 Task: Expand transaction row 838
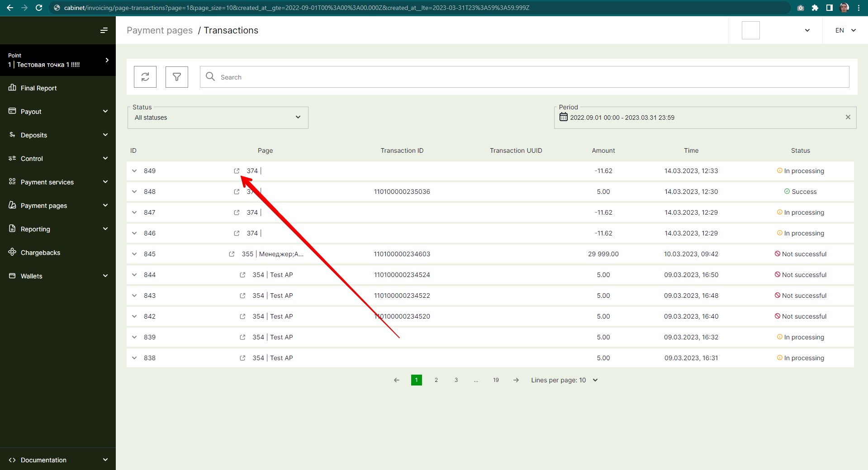click(134, 358)
